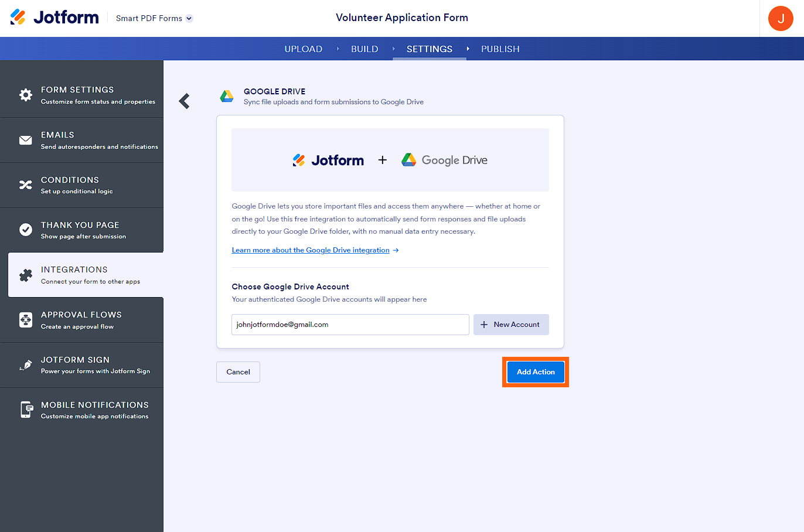This screenshot has width=804, height=532.
Task: Expand the Smart PDF Forms dropdown
Action: [x=154, y=18]
